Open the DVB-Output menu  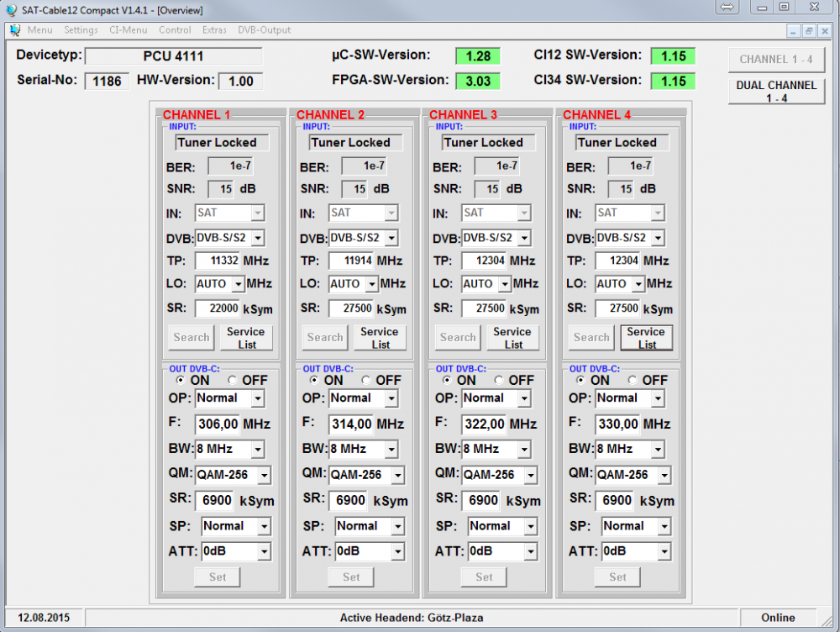(x=264, y=30)
